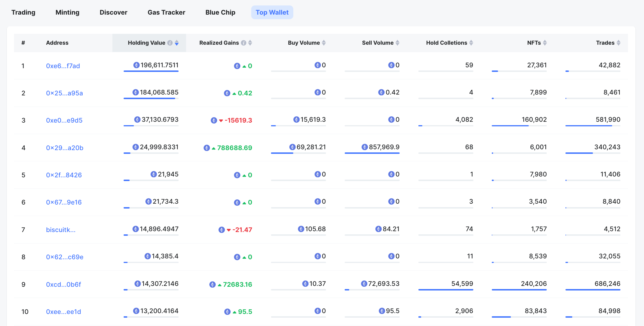Toggle sort arrows on Holding Value column
The height and width of the screenshot is (326, 644).
pyautogui.click(x=177, y=43)
